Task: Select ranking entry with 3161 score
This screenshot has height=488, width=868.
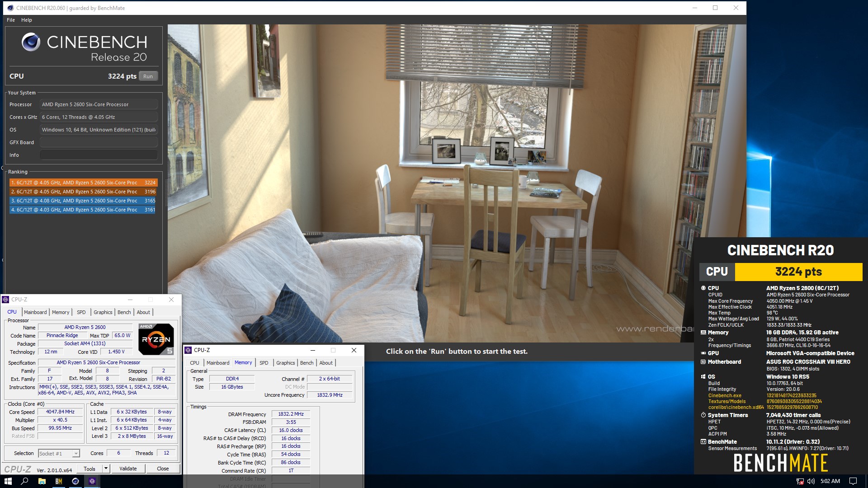Action: pos(83,210)
